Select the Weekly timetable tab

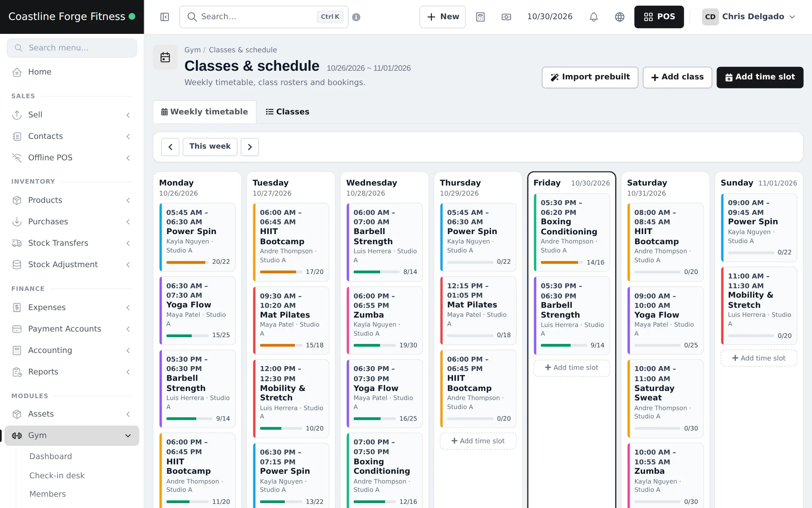205,112
